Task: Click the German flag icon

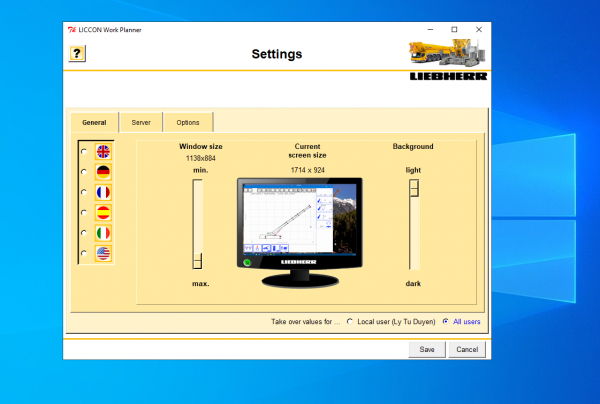Action: (x=103, y=172)
